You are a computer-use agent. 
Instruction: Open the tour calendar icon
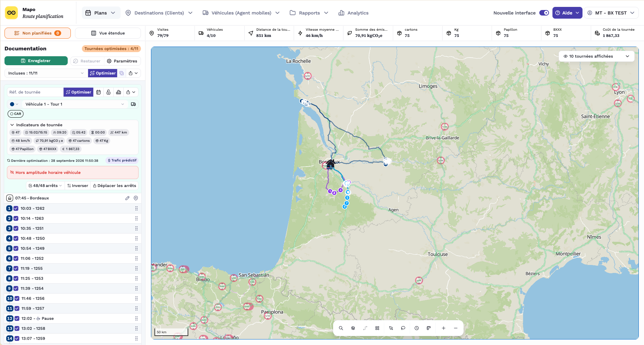(x=98, y=92)
